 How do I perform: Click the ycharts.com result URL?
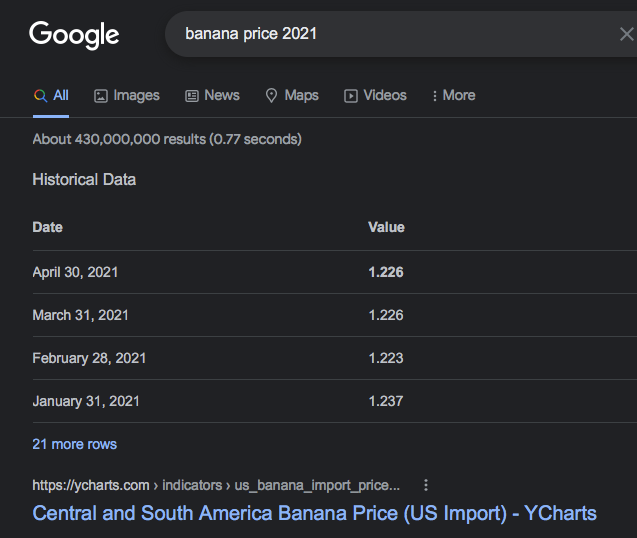[x=215, y=485]
